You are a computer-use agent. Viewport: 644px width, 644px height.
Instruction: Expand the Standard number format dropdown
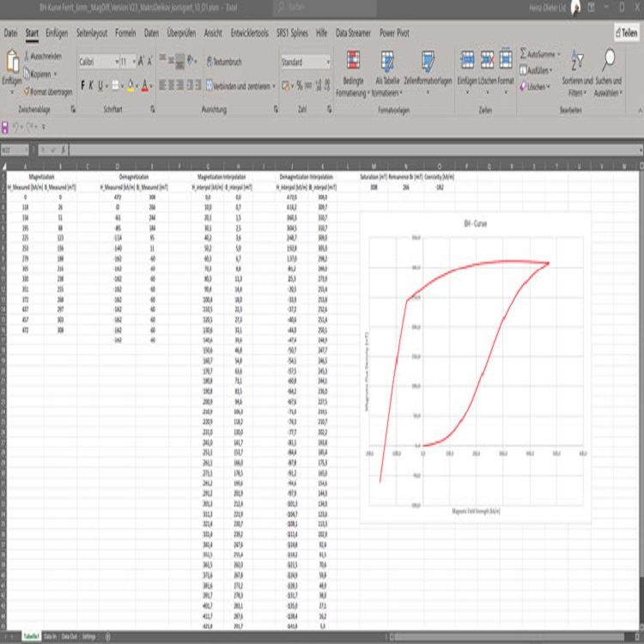pyautogui.click(x=327, y=62)
